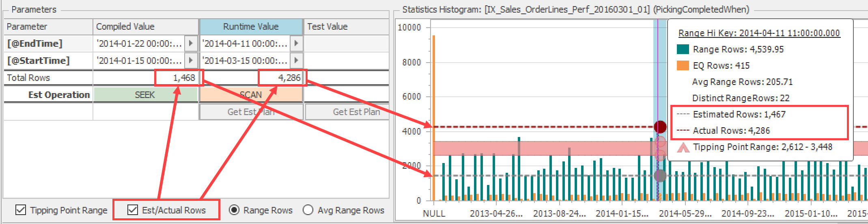The width and height of the screenshot is (868, 224).
Task: Click the orange EQ Rows legend swatch
Action: [x=683, y=65]
